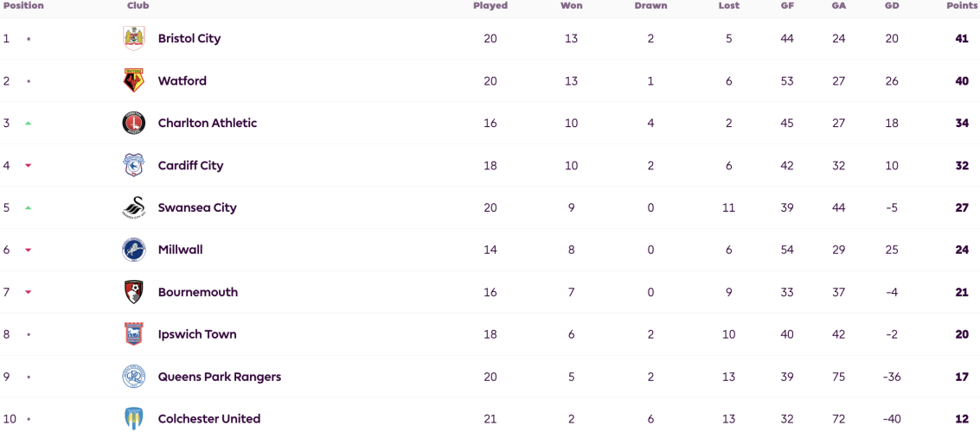Click the Cardiff City badge

coord(134,165)
